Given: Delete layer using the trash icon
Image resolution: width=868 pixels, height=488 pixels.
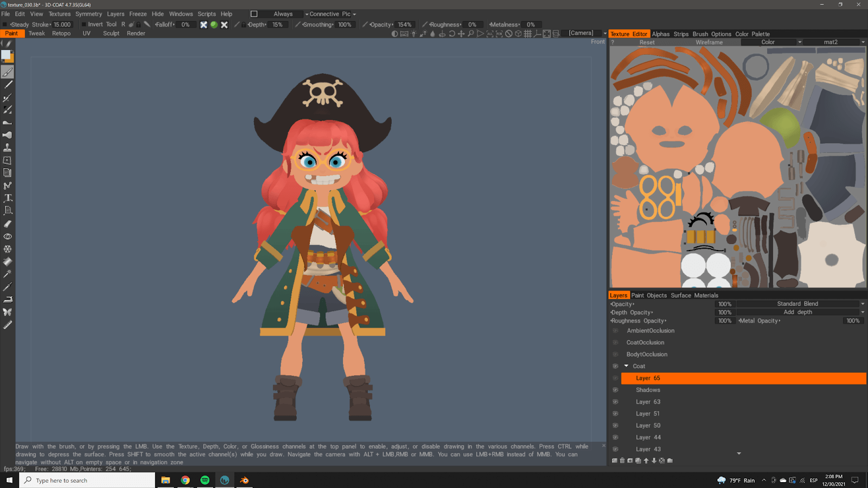Looking at the screenshot, I should [622, 460].
